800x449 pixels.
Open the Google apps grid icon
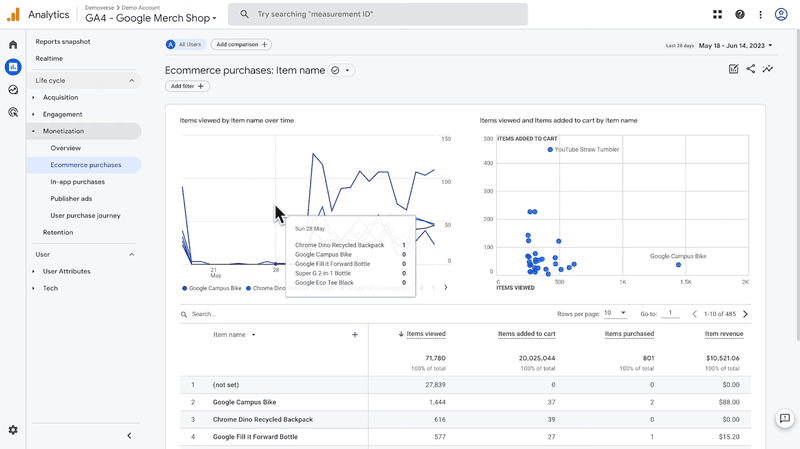pyautogui.click(x=717, y=15)
